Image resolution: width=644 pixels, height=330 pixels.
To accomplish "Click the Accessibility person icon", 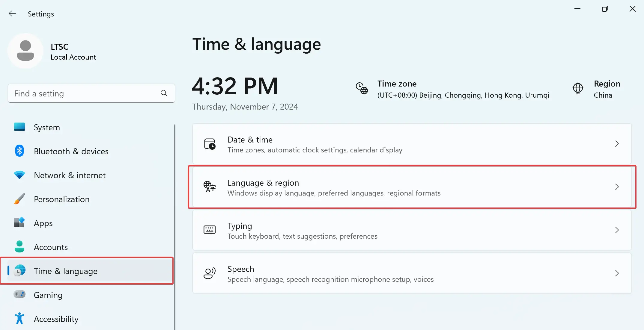I will point(19,319).
